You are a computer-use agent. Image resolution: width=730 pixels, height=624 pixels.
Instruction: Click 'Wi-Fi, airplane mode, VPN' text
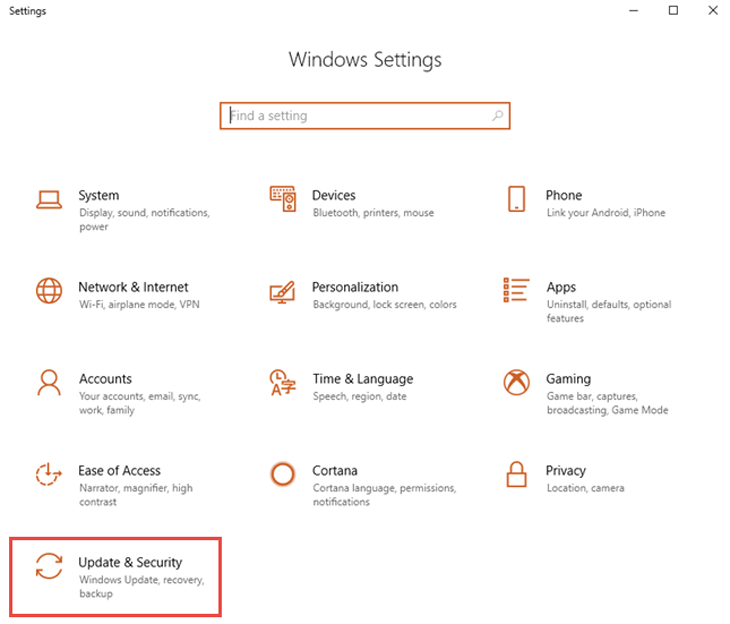click(x=139, y=305)
